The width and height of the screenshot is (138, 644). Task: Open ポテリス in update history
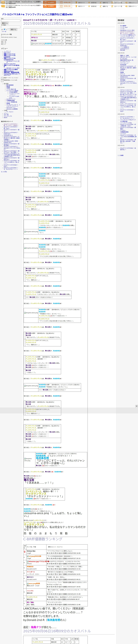[x=123, y=74]
